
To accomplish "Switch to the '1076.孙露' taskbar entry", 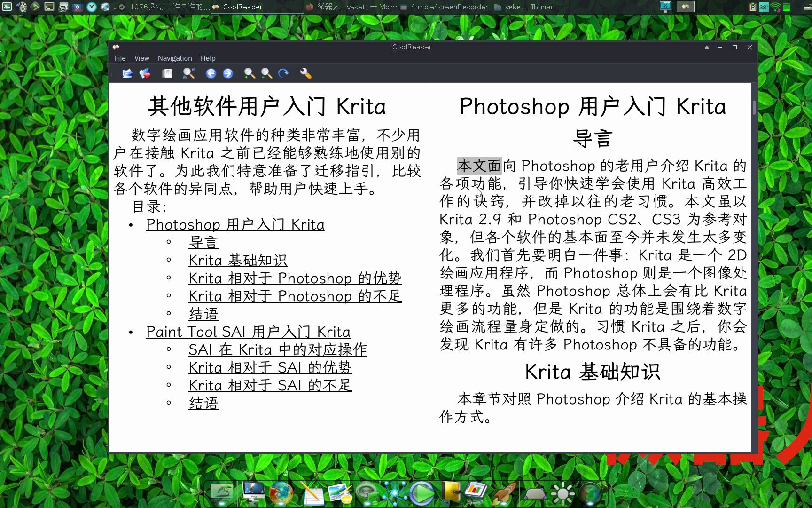I will [165, 7].
